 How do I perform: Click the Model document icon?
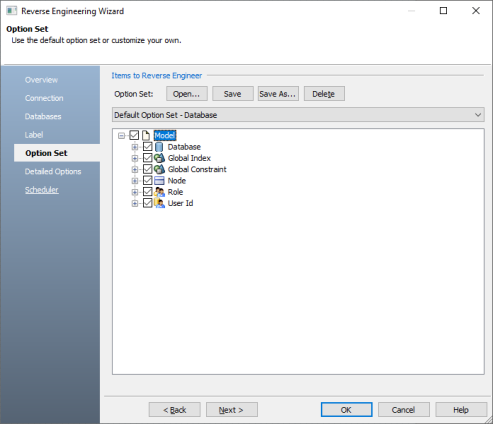click(x=146, y=135)
